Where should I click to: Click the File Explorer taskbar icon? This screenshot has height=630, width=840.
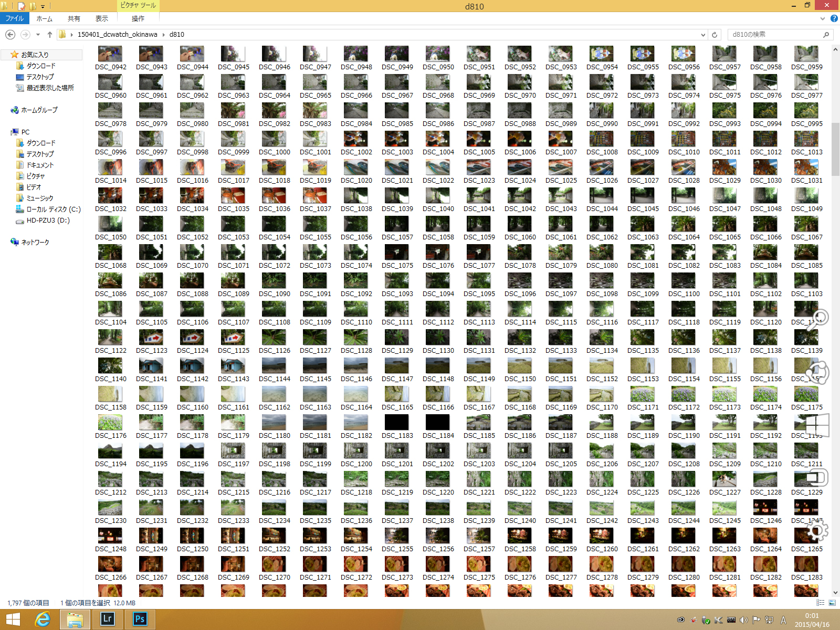(75, 619)
